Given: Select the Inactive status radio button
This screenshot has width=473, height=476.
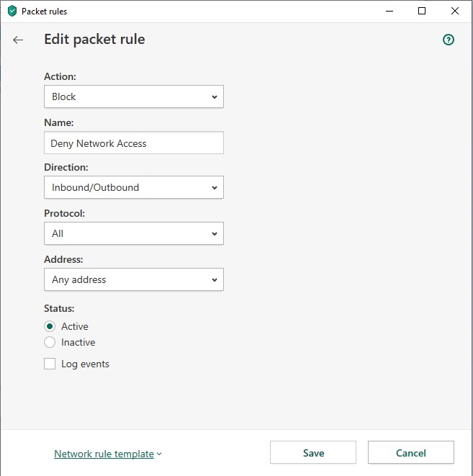Looking at the screenshot, I should 50,342.
